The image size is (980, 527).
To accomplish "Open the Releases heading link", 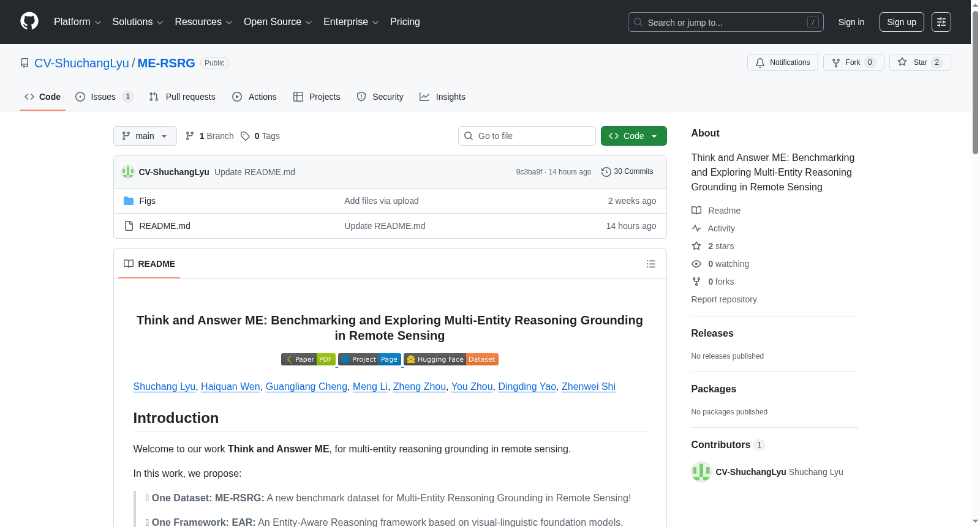I will (x=712, y=333).
